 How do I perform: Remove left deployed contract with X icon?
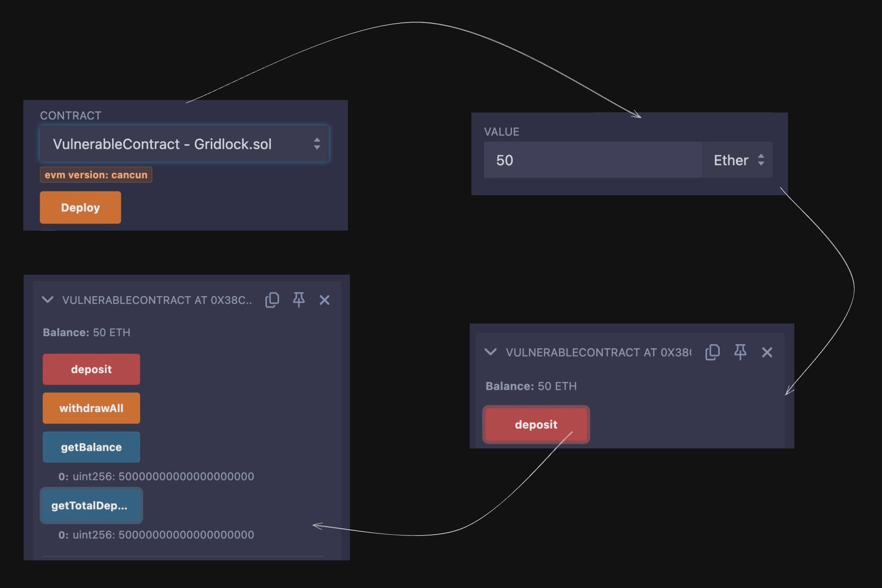tap(325, 300)
